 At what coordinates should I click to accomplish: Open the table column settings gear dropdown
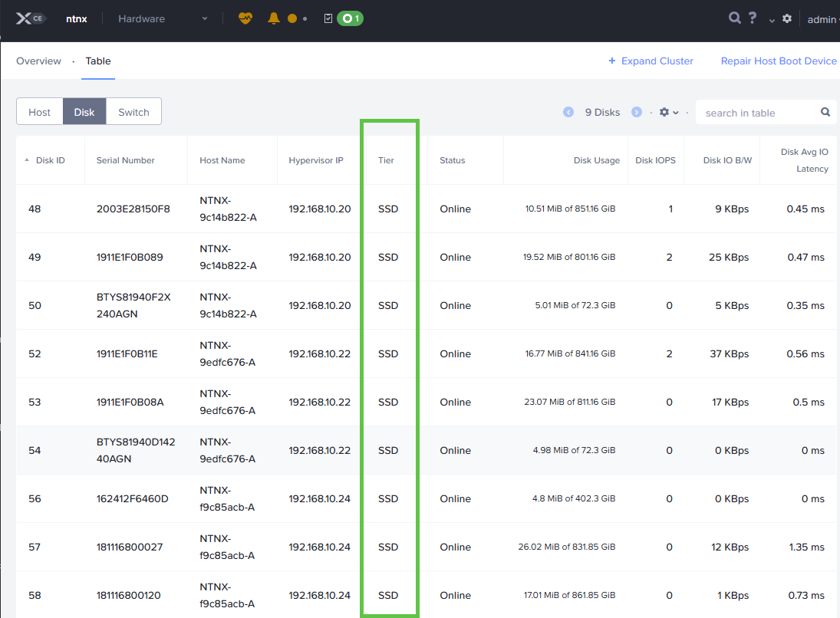[668, 112]
